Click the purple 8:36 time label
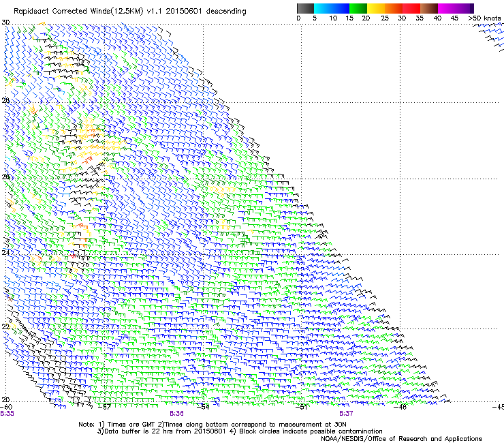This screenshot has height=443, width=504. tap(177, 414)
